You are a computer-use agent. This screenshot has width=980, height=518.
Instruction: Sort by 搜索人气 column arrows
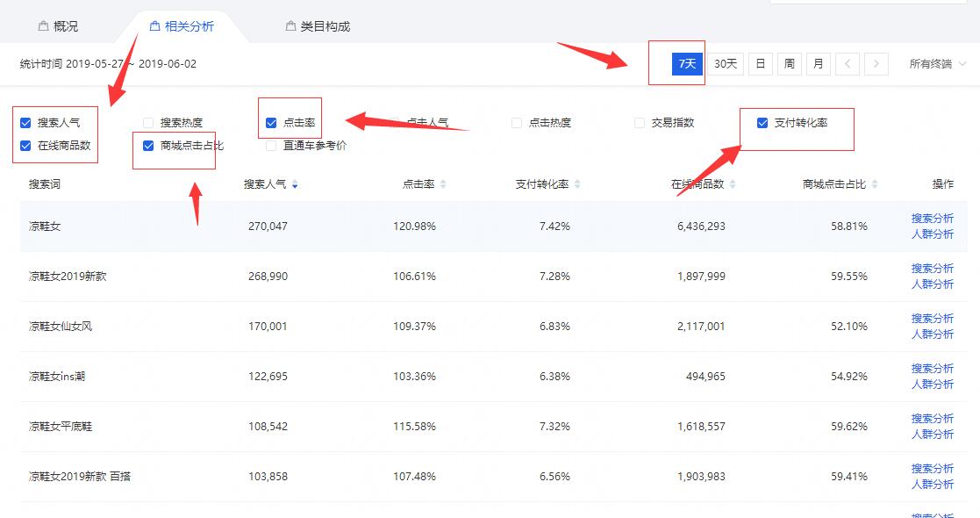click(x=295, y=183)
